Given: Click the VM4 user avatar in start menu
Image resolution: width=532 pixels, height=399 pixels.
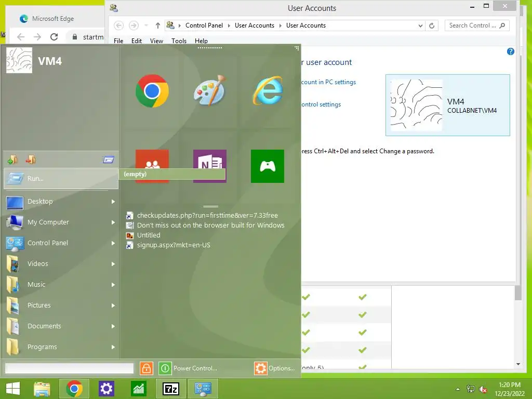Looking at the screenshot, I should point(19,60).
